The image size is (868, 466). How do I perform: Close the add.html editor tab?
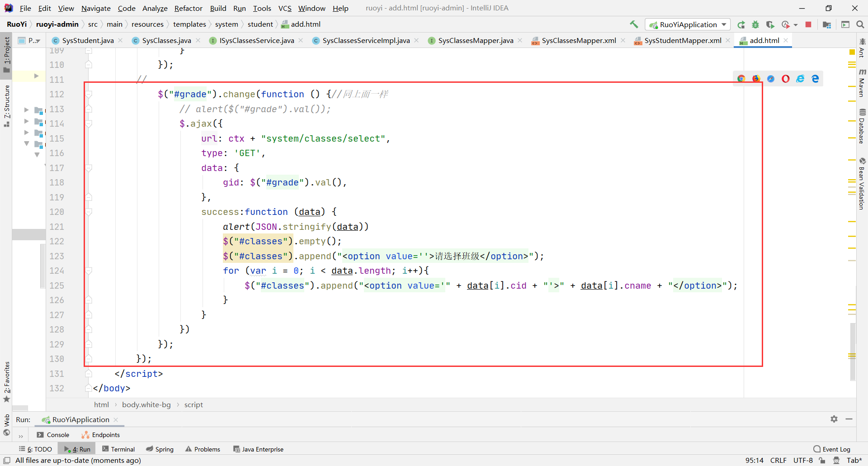(786, 40)
